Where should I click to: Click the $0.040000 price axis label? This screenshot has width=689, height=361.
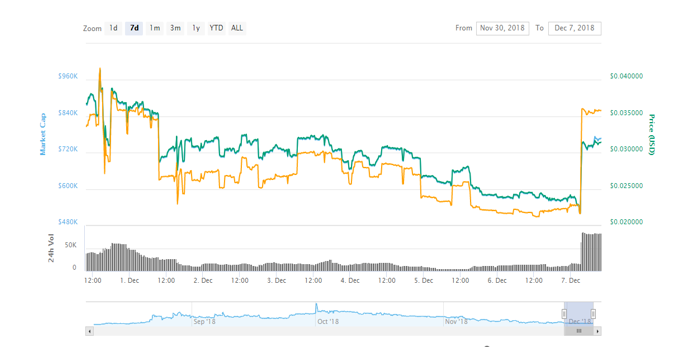point(626,76)
